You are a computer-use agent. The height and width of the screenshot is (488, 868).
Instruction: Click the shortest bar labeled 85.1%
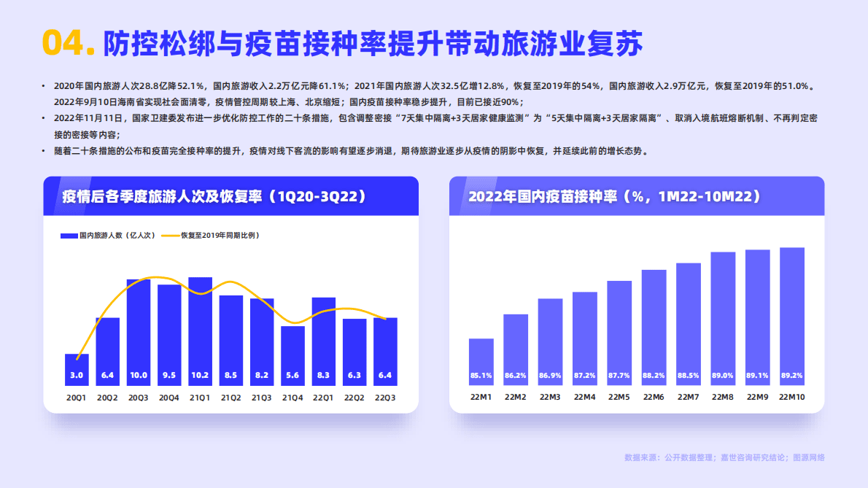click(481, 361)
